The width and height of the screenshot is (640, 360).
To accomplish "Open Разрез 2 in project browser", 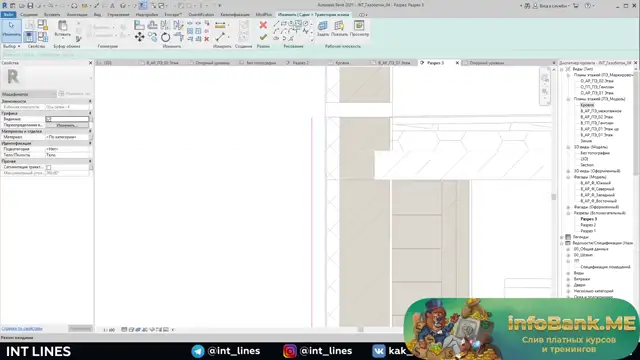I will coord(588,225).
